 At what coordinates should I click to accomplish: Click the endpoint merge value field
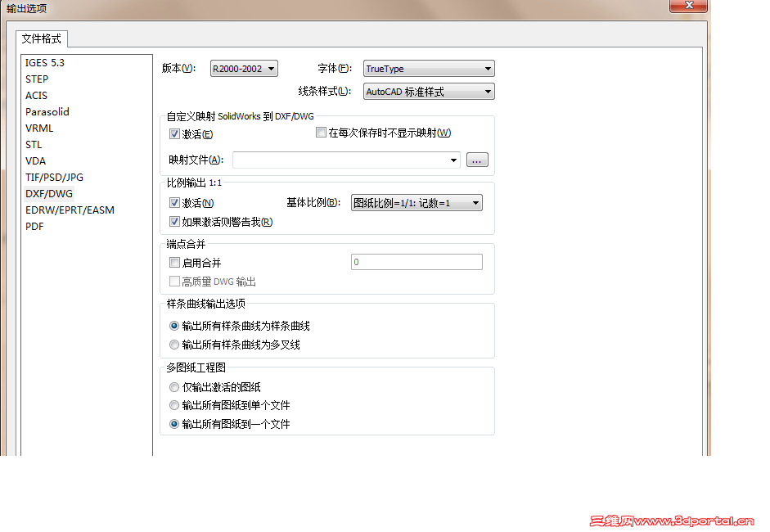[417, 262]
